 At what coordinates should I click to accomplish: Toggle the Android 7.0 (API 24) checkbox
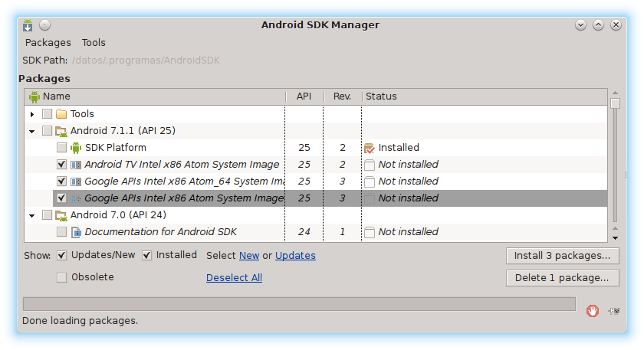click(x=48, y=215)
